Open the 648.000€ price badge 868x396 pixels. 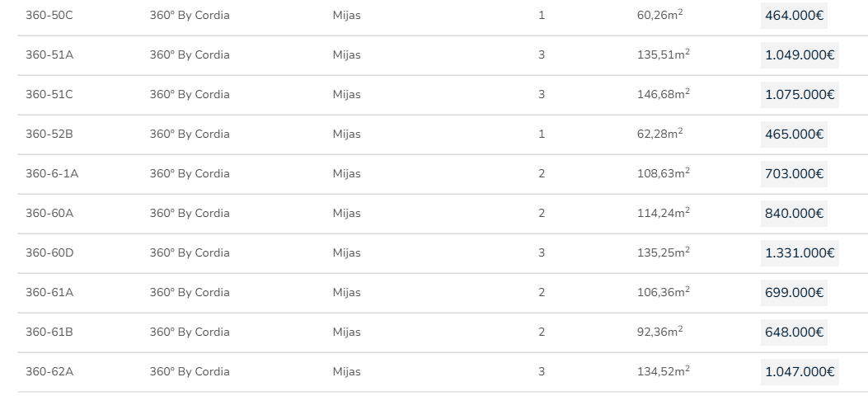(x=794, y=332)
